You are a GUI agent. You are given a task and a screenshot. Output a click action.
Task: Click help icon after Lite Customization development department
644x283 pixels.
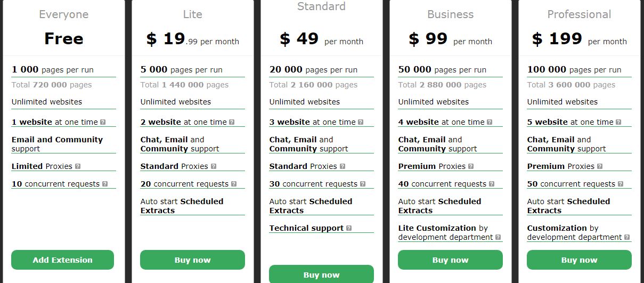coord(498,237)
